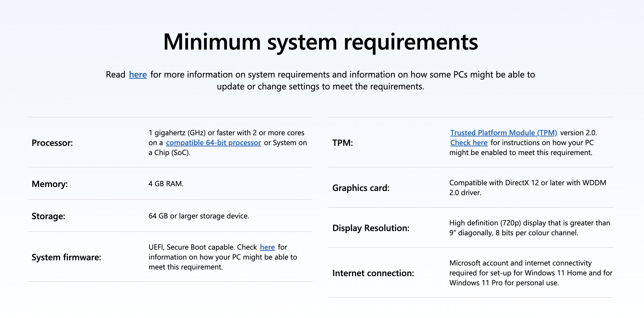Click the Processor label
Image resolution: width=644 pixels, height=318 pixels.
point(52,143)
